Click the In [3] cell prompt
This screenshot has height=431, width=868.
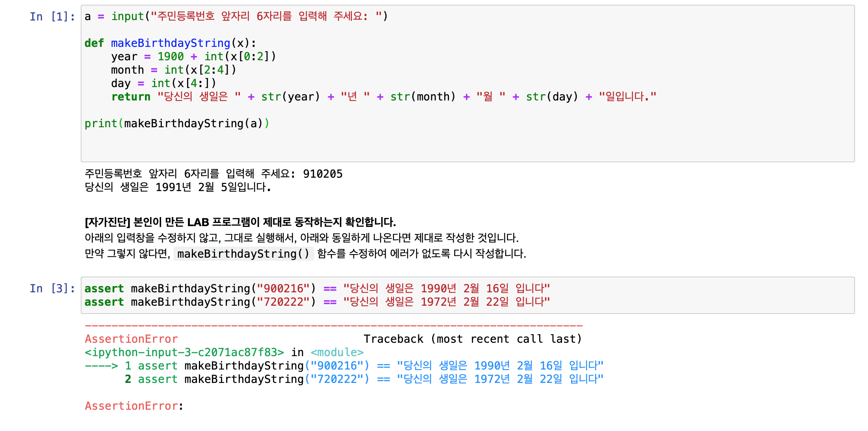pyautogui.click(x=52, y=289)
